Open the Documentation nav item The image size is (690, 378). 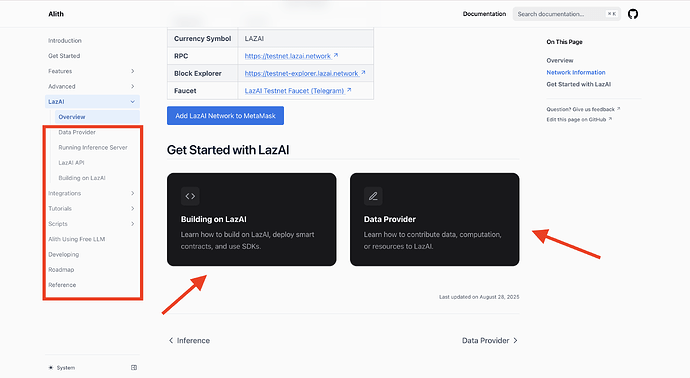484,14
